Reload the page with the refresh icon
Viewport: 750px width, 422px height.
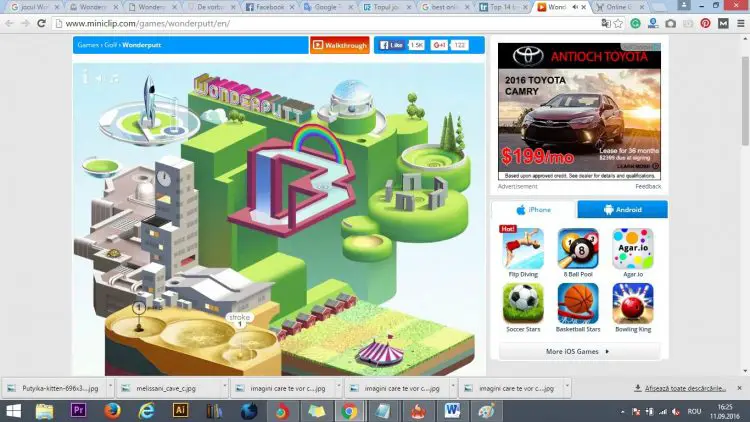click(41, 23)
